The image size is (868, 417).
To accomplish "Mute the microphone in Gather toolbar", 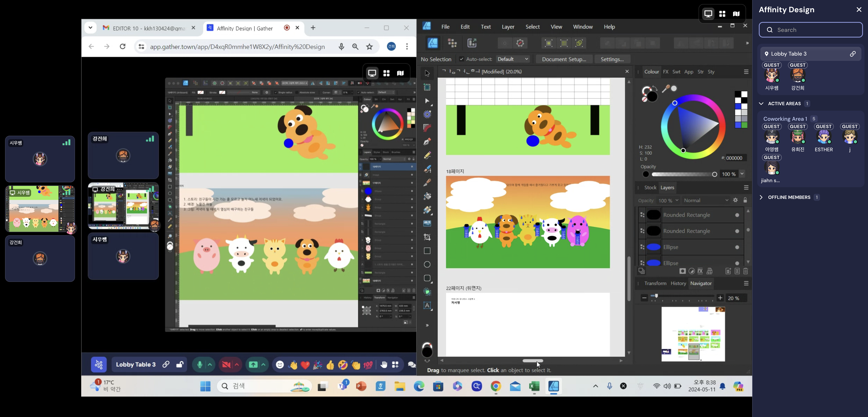I will click(200, 365).
